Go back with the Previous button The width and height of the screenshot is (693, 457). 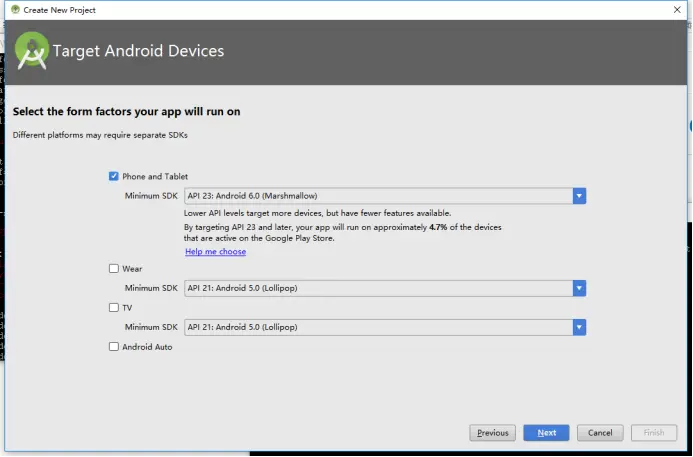(492, 433)
